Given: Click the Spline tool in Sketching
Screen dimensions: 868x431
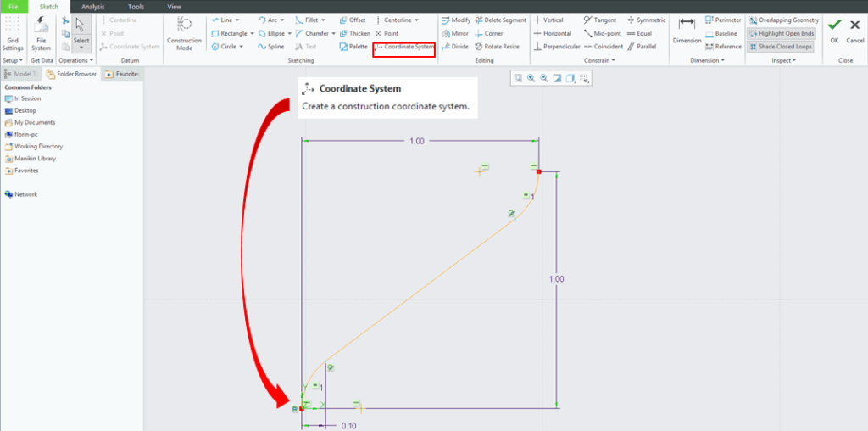Looking at the screenshot, I should pyautogui.click(x=271, y=47).
